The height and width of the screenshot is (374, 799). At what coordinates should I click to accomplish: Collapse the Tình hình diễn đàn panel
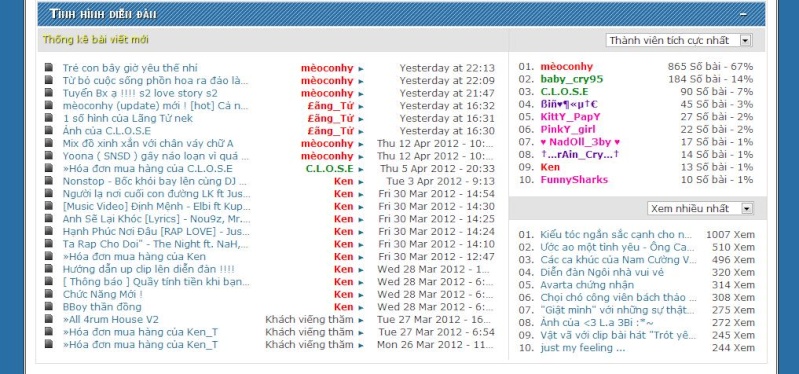(743, 14)
